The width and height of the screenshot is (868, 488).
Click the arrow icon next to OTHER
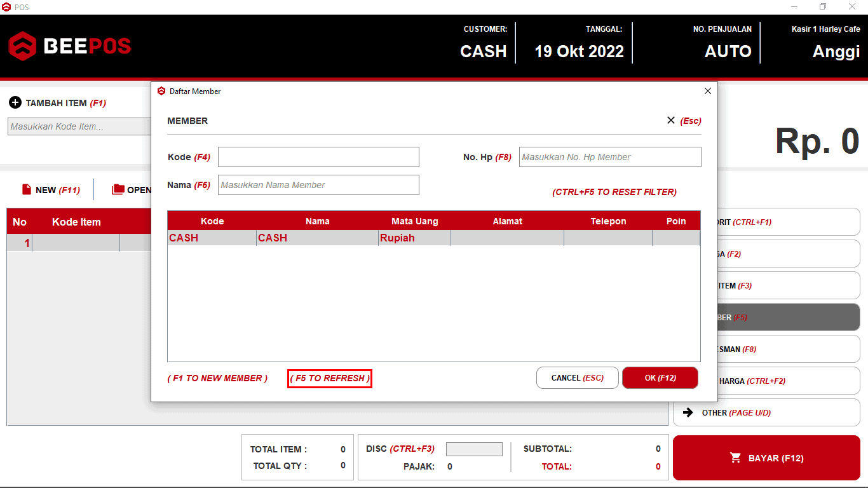pyautogui.click(x=688, y=412)
